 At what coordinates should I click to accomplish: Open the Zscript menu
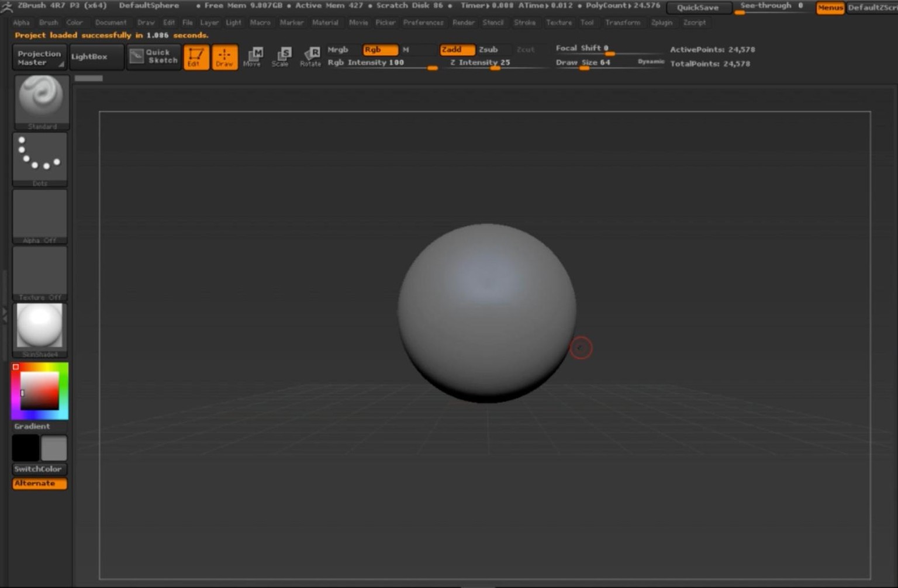pyautogui.click(x=695, y=22)
